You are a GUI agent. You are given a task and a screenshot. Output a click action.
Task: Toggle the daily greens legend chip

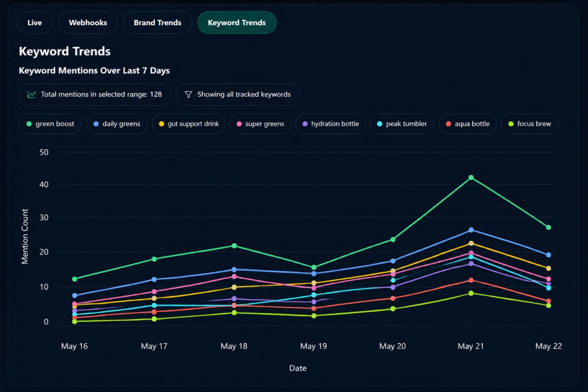pos(117,124)
